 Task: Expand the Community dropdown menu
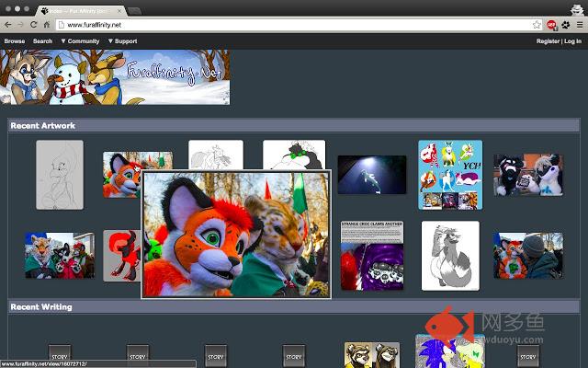pyautogui.click(x=80, y=40)
